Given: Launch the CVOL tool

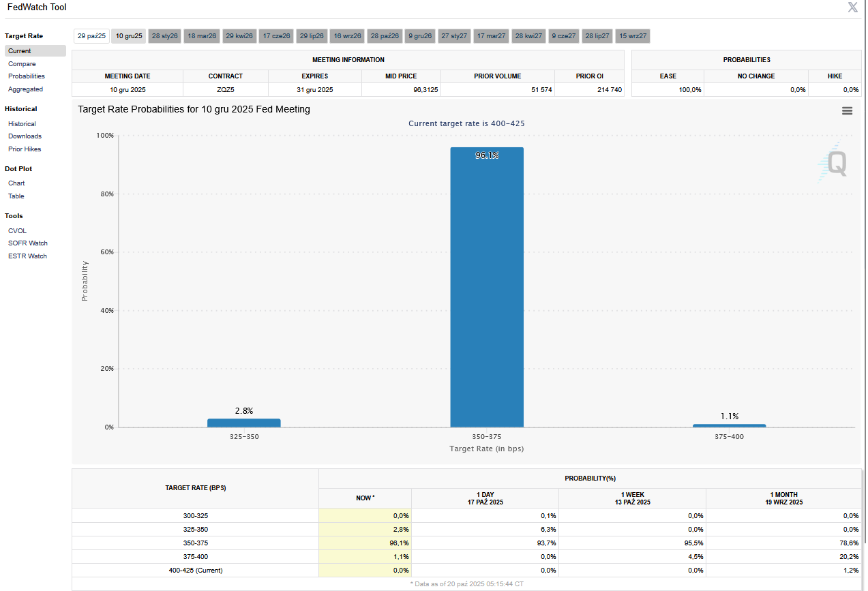Looking at the screenshot, I should click(x=17, y=231).
